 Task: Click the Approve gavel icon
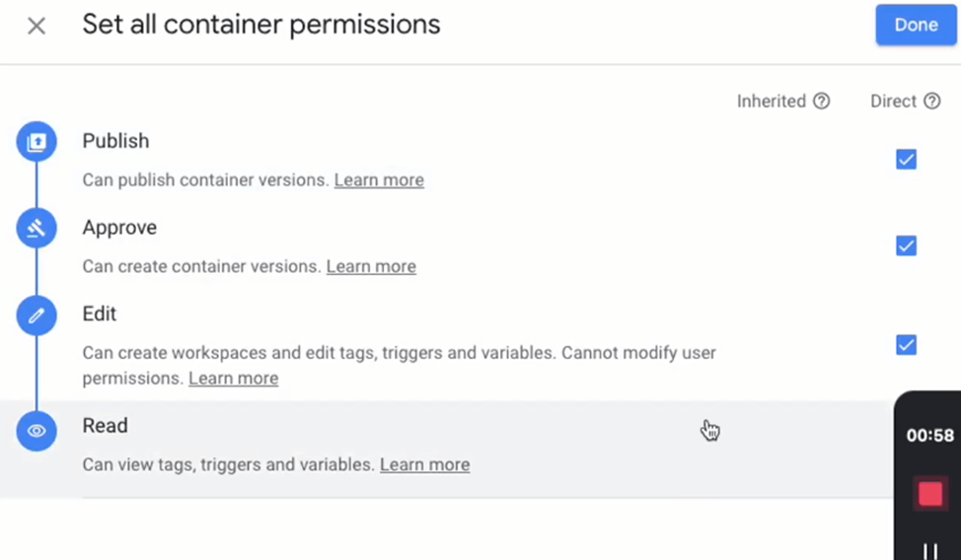click(37, 228)
